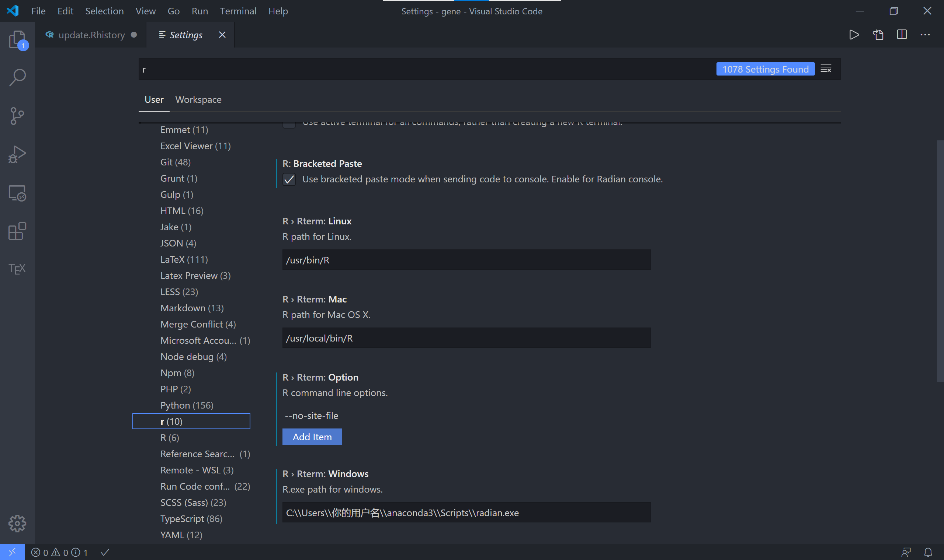
Task: Switch to the Workspace settings tab
Action: point(198,99)
